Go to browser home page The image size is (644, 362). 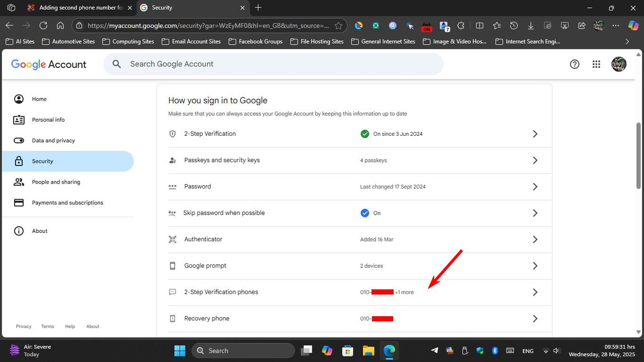60,25
